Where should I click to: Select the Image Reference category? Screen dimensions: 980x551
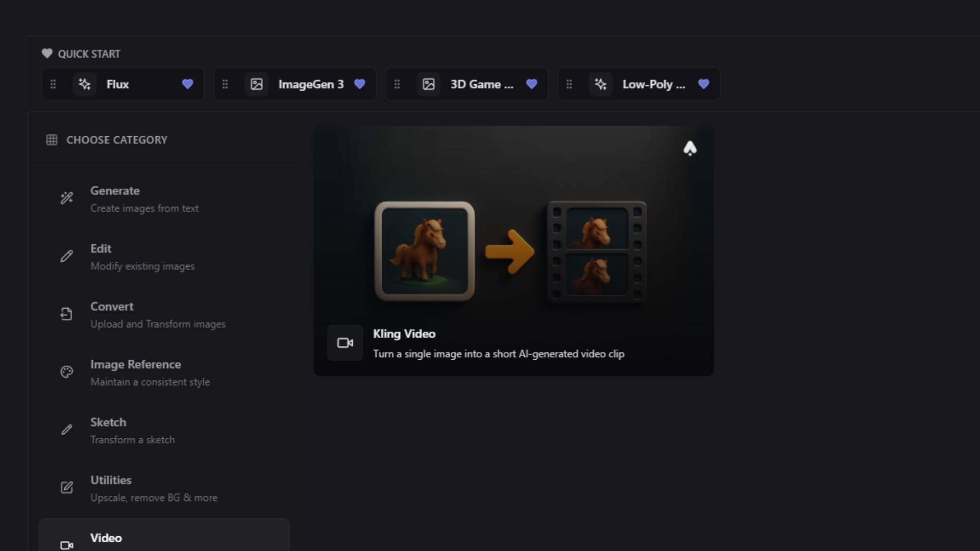pos(164,372)
